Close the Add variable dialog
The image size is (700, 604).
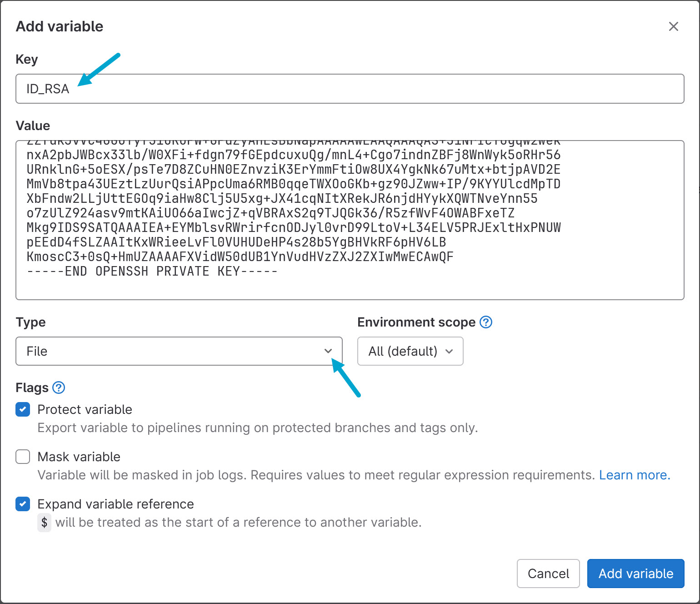click(673, 26)
